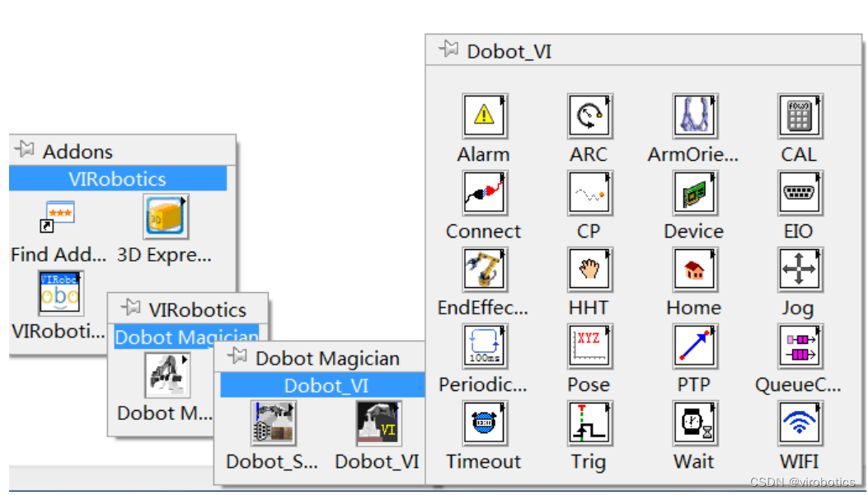
Task: Select the Periodic 100ms loop icon
Action: tap(485, 346)
